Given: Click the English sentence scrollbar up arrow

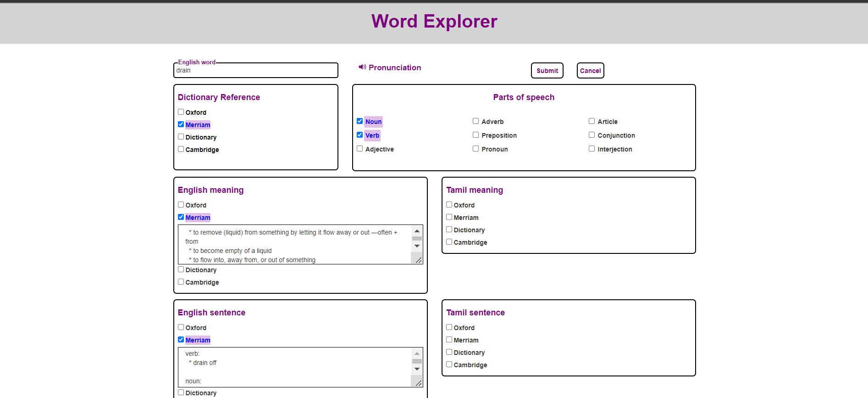Looking at the screenshot, I should (x=417, y=353).
